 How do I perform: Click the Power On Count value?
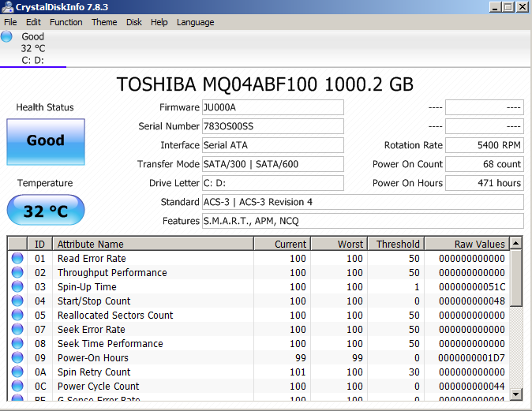[x=485, y=164]
